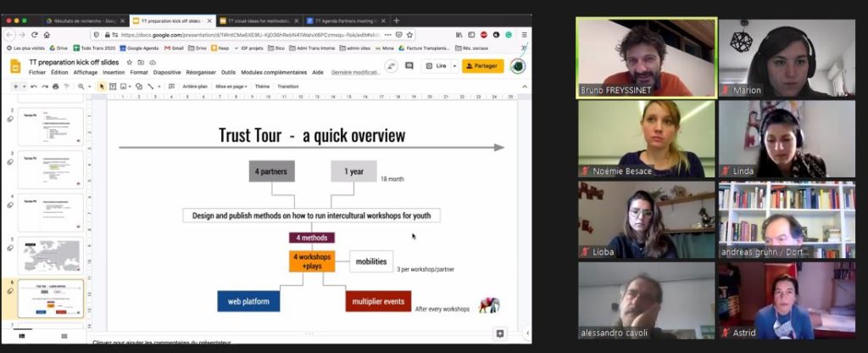Open page actions three dots in address bar

click(387, 34)
